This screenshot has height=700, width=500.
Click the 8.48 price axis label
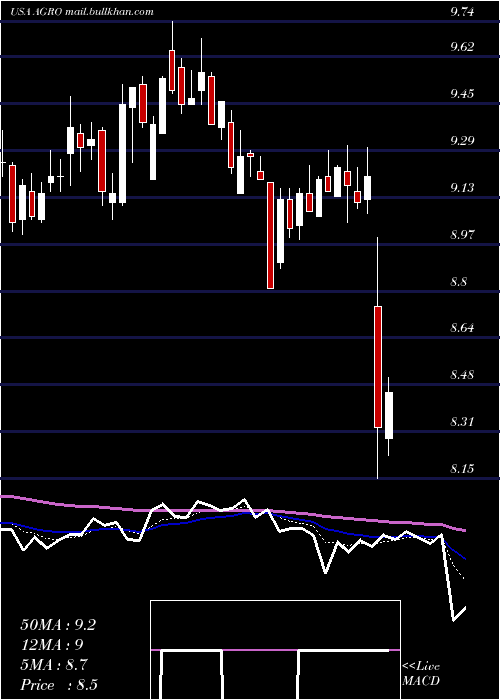pos(462,374)
